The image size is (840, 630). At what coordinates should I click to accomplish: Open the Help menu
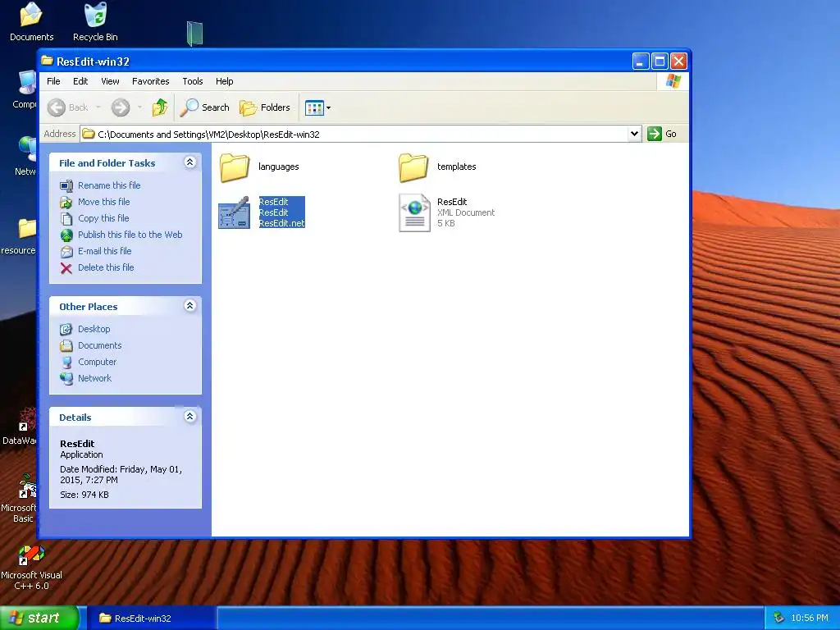click(x=225, y=81)
